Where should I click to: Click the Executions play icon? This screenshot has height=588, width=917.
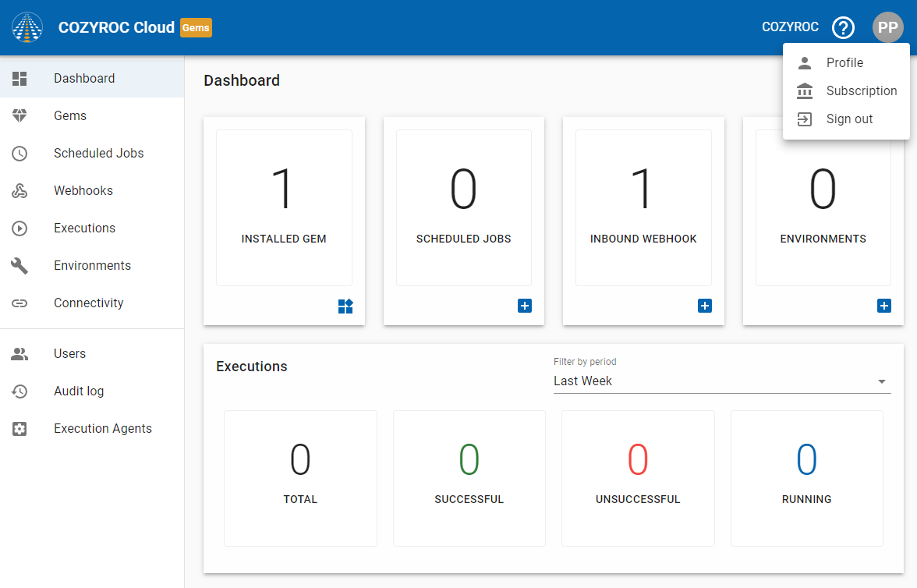coord(19,228)
